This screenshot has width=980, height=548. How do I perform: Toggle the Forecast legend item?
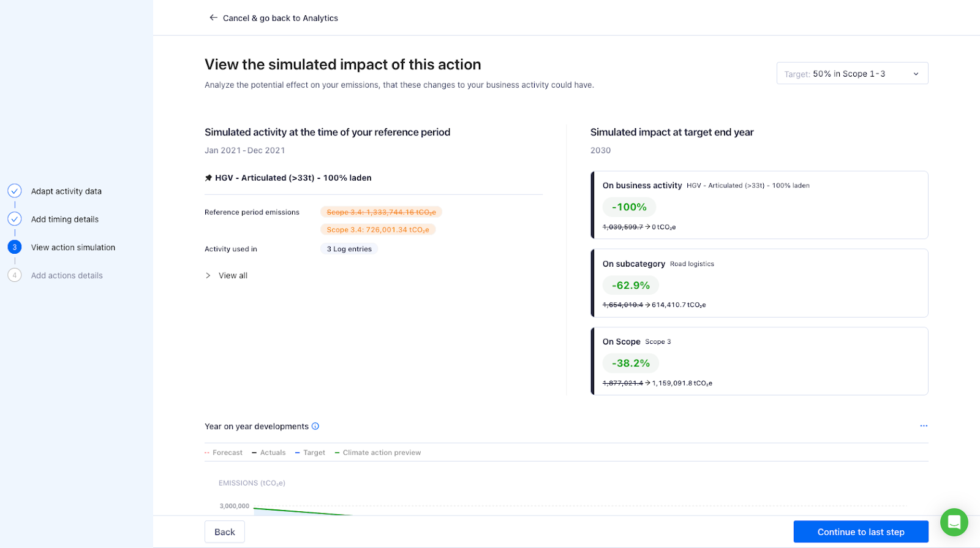tap(224, 452)
